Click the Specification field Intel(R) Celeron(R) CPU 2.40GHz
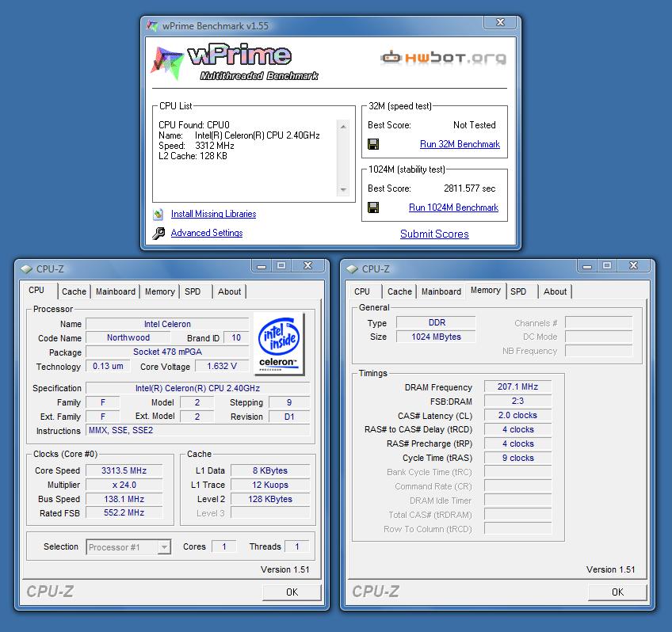This screenshot has height=632, width=672. [x=197, y=388]
